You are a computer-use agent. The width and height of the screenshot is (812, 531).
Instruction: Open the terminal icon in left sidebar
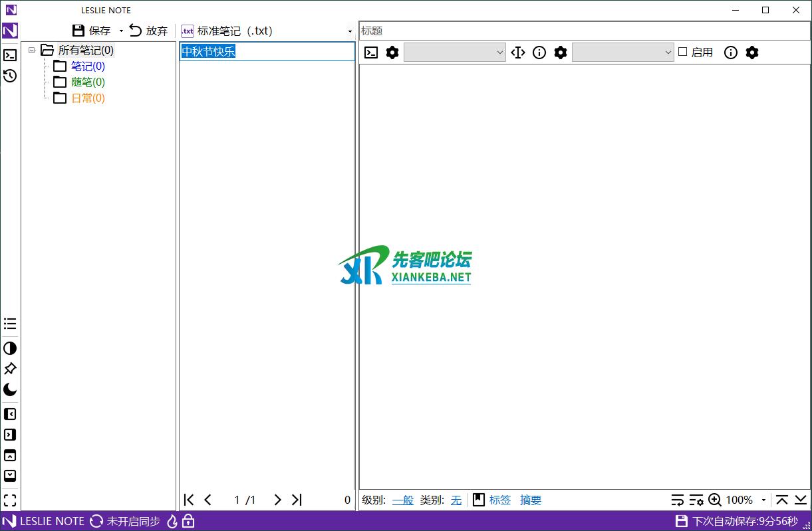[10, 55]
